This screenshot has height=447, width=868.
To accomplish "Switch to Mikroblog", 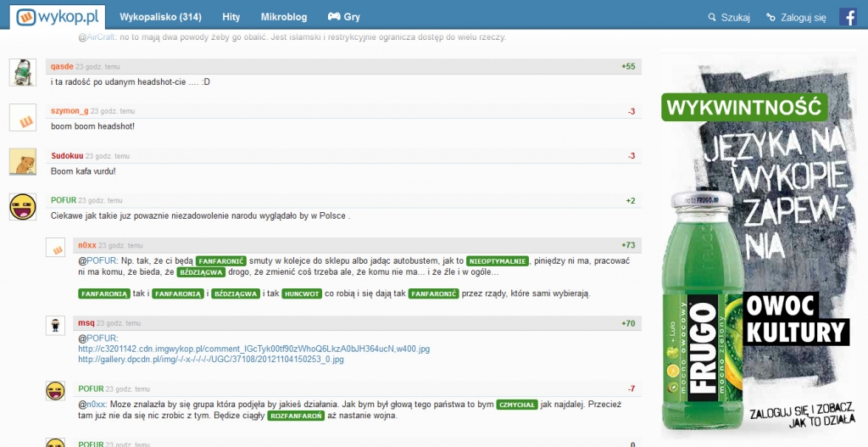I will pos(284,17).
